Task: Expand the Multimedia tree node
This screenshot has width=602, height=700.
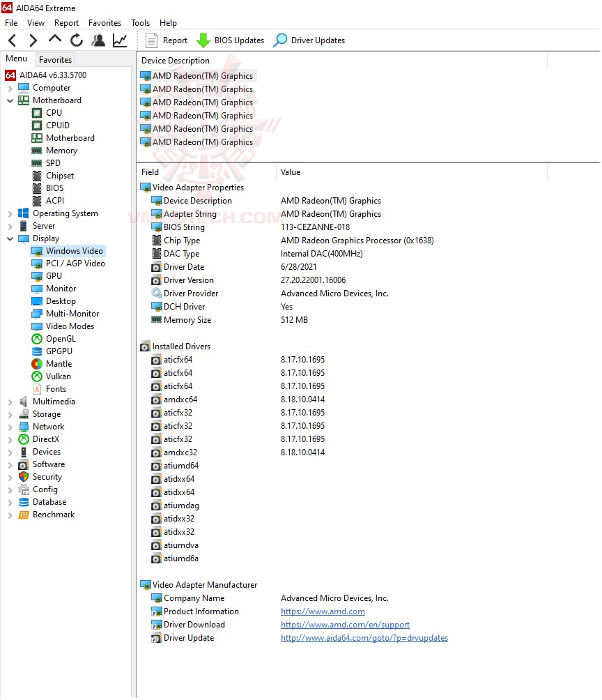Action: point(10,403)
